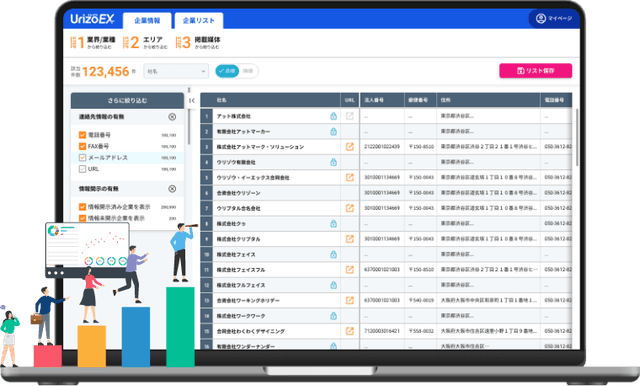Image resolution: width=640 pixels, height=386 pixels.
Task: Select company name 合資会社ウリゾーン
Action: tap(238, 193)
